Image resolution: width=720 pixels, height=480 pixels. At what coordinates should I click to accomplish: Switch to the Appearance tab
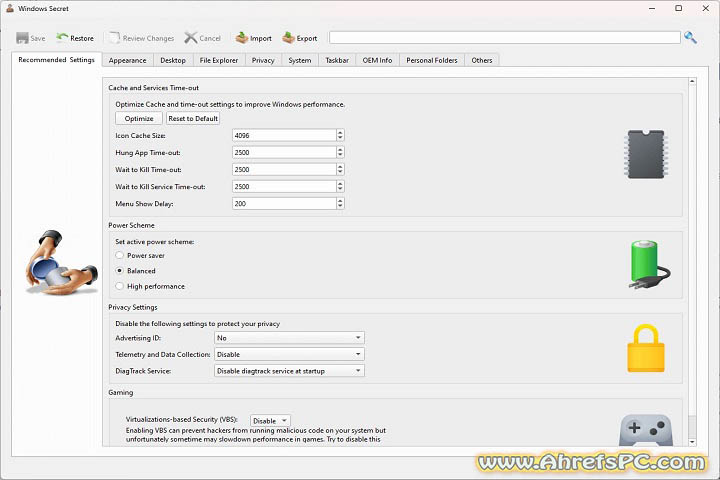(127, 60)
